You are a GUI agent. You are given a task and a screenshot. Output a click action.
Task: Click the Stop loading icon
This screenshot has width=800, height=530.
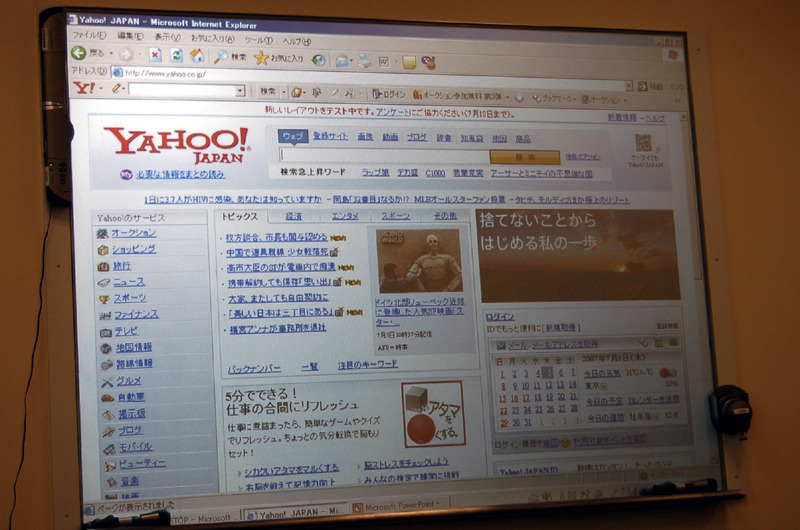(155, 55)
